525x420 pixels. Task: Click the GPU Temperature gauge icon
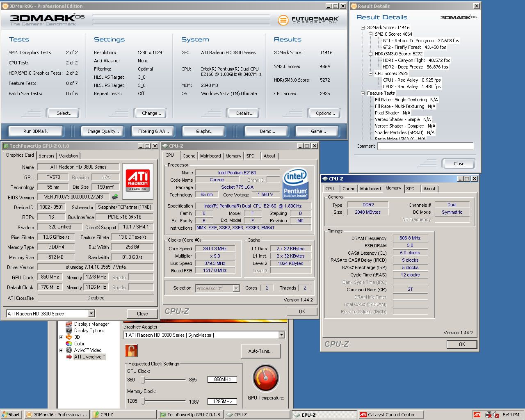[266, 378]
